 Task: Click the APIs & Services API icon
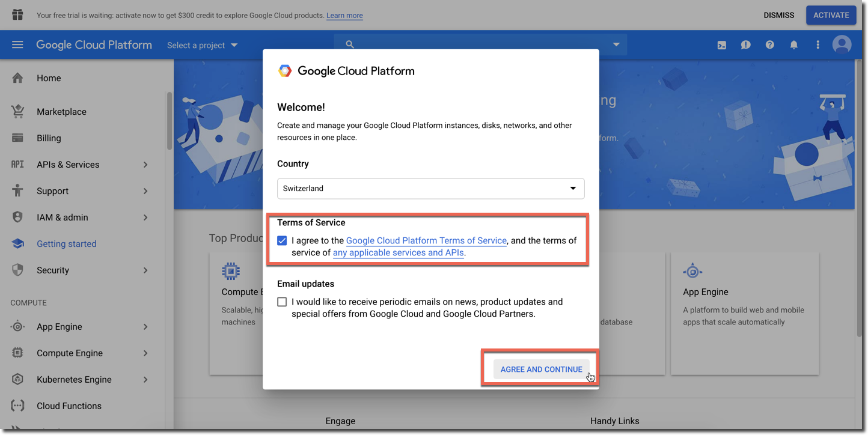click(x=17, y=165)
